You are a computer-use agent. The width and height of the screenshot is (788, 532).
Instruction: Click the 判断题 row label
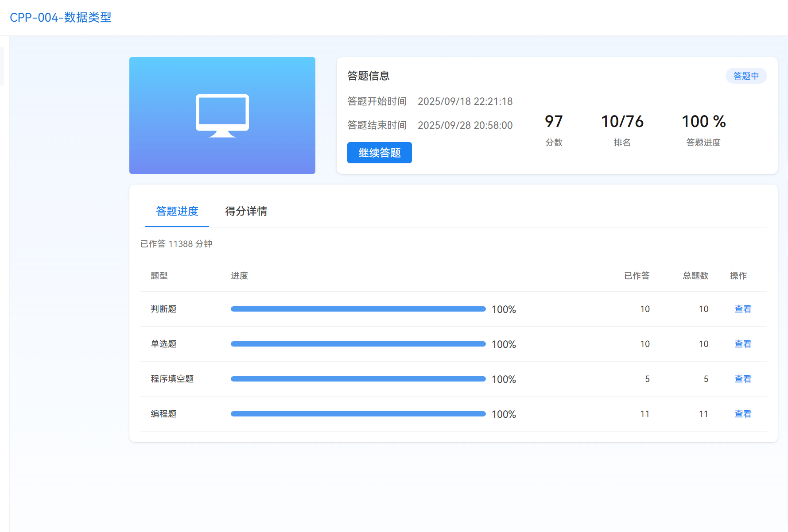tap(163, 309)
